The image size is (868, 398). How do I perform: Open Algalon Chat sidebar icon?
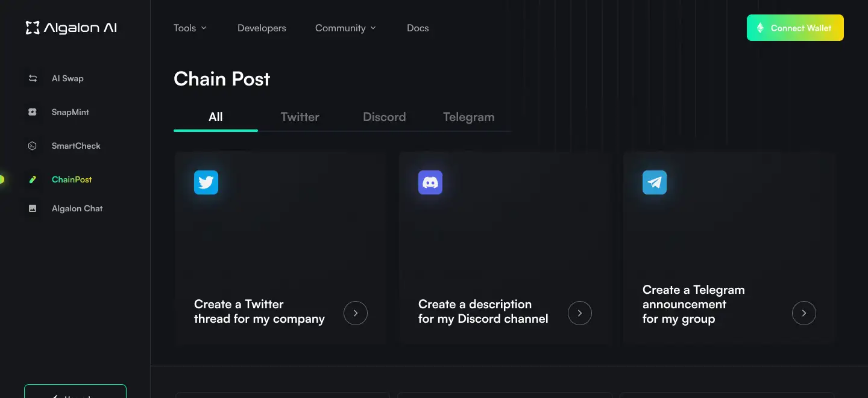(33, 208)
